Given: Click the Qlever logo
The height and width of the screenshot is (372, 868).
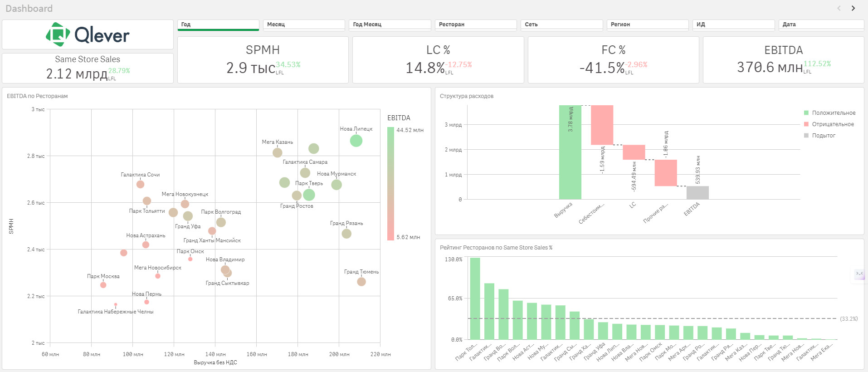Looking at the screenshot, I should 88,34.
